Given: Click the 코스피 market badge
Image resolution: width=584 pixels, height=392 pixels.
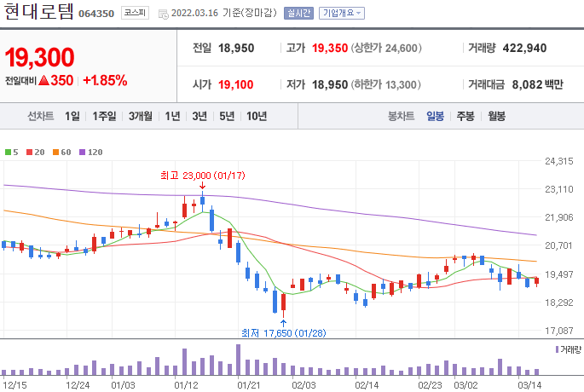Looking at the screenshot, I should coord(135,13).
